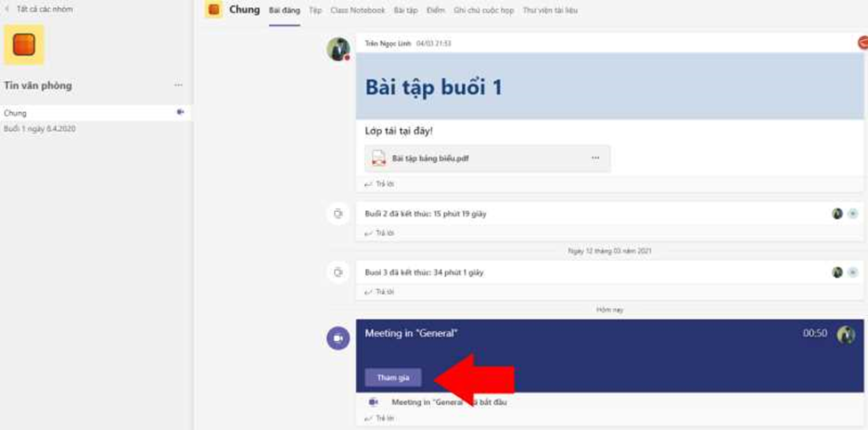
Task: Open the Tin văn phòng team avatar
Action: click(24, 45)
